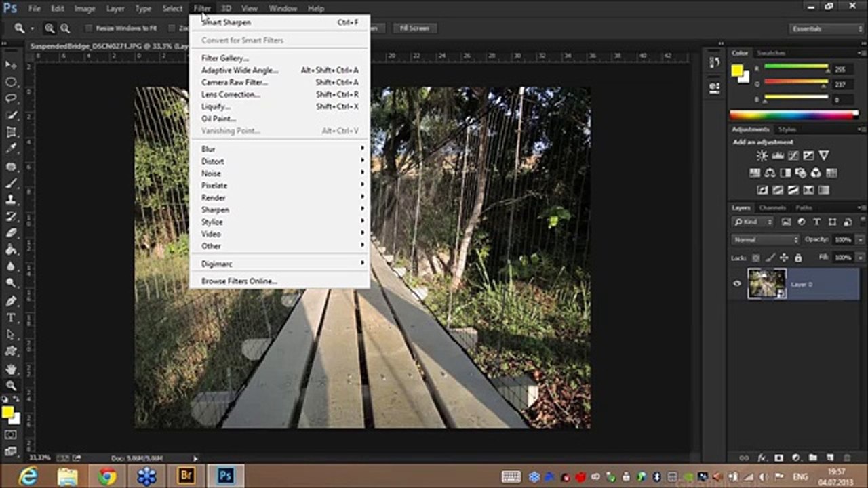The height and width of the screenshot is (488, 868).
Task: Toggle Resize Windows to Fit checkbox
Action: coord(88,28)
